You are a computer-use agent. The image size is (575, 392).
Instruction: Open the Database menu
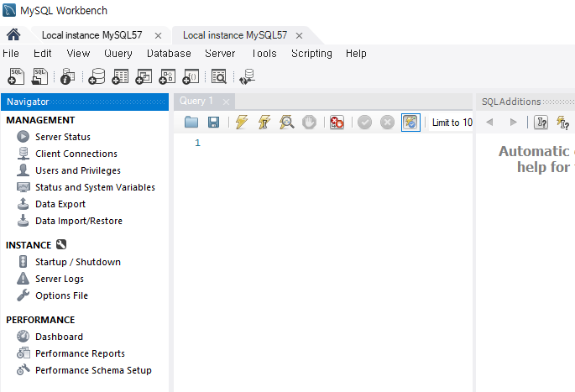169,54
